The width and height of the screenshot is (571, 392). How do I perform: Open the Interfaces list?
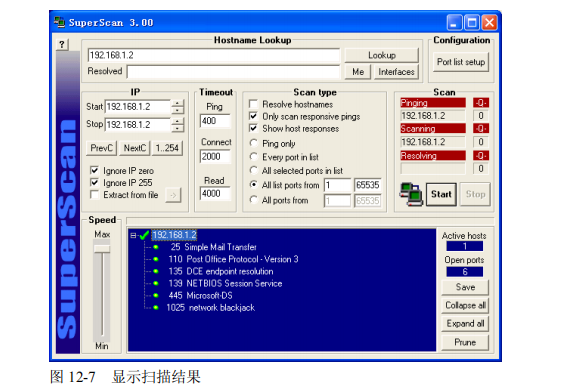396,72
